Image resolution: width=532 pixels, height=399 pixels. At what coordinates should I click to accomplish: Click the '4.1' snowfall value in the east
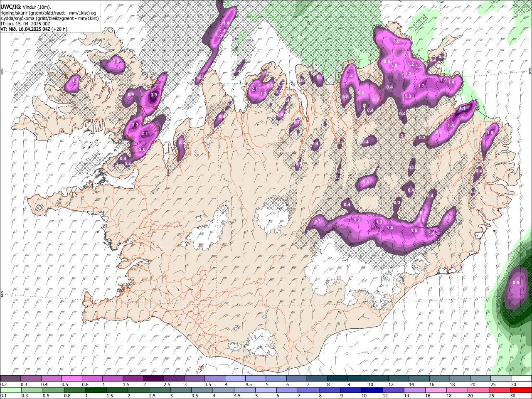coord(463,108)
